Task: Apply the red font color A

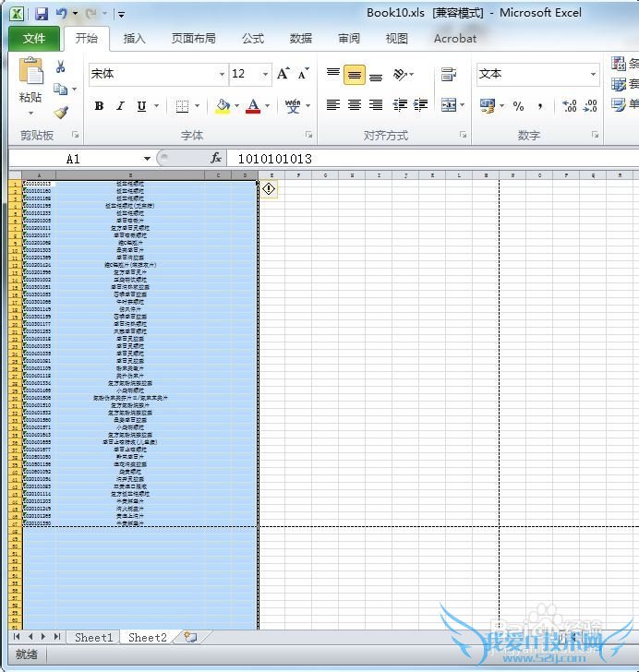Action: click(253, 106)
